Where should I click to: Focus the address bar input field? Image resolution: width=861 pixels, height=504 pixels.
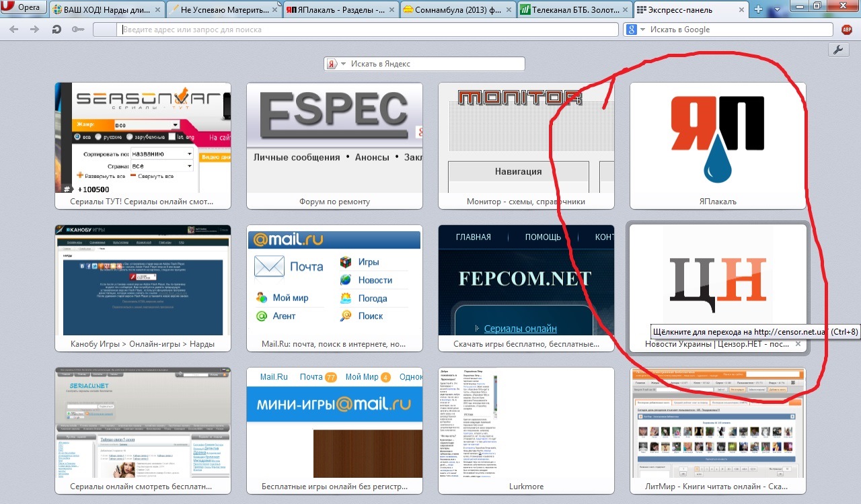tap(369, 30)
